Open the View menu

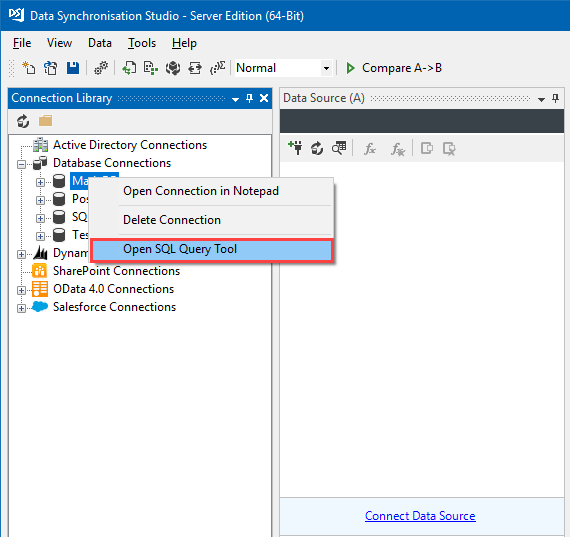(x=59, y=43)
